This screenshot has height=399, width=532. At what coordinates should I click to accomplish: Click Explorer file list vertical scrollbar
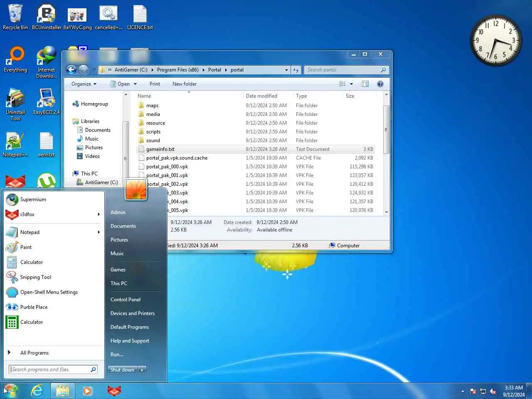click(386, 130)
